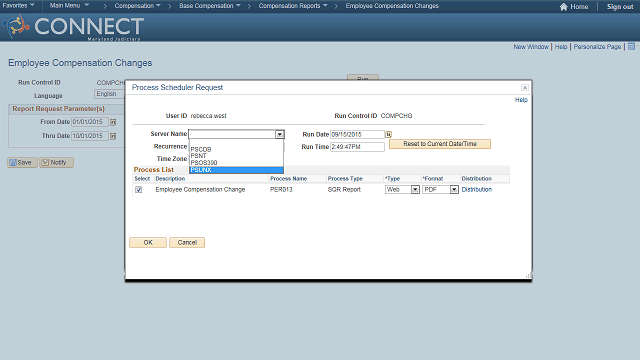Click the Cancel button
Viewport: 640px width, 360px height.
[x=187, y=242]
